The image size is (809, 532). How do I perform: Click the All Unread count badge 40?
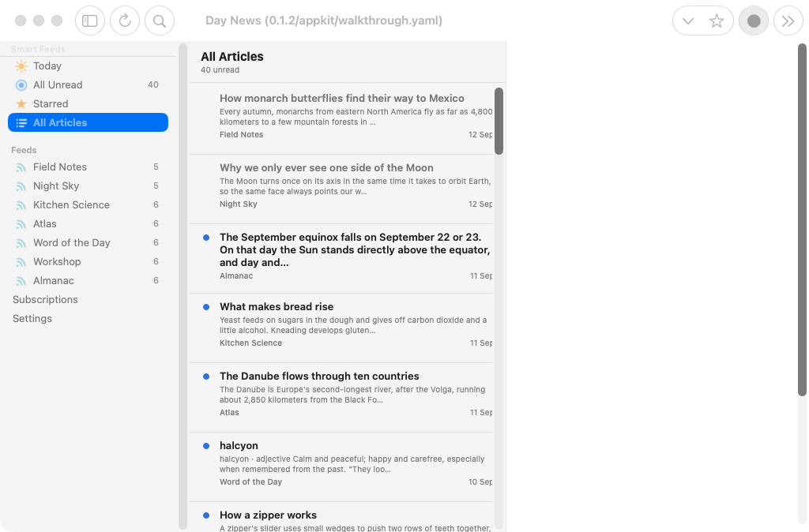[x=153, y=84]
